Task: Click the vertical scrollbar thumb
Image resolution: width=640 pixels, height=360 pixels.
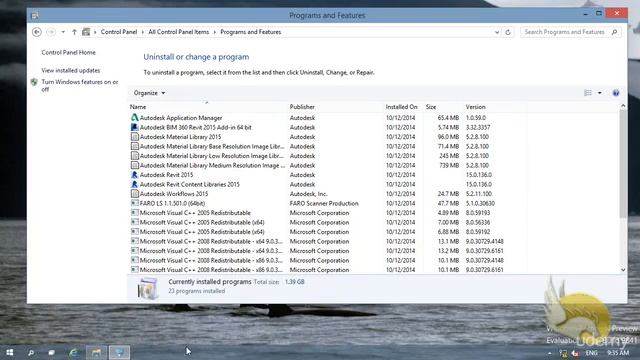Action: pyautogui.click(x=623, y=163)
